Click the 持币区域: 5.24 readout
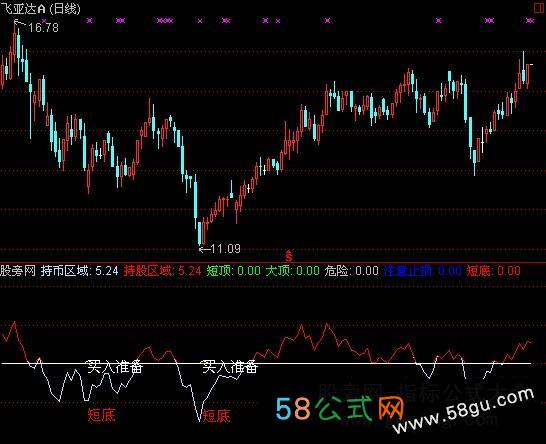Viewport: 546px width, 444px height. (x=79, y=271)
